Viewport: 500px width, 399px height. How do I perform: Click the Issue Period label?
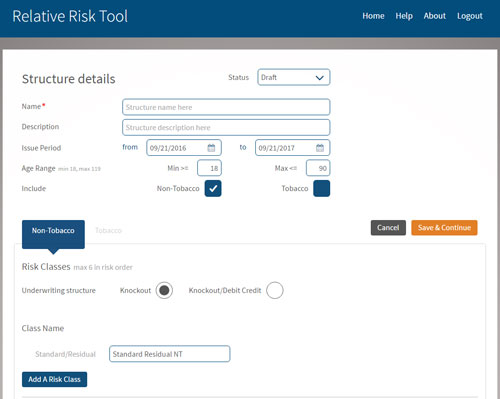tap(41, 148)
